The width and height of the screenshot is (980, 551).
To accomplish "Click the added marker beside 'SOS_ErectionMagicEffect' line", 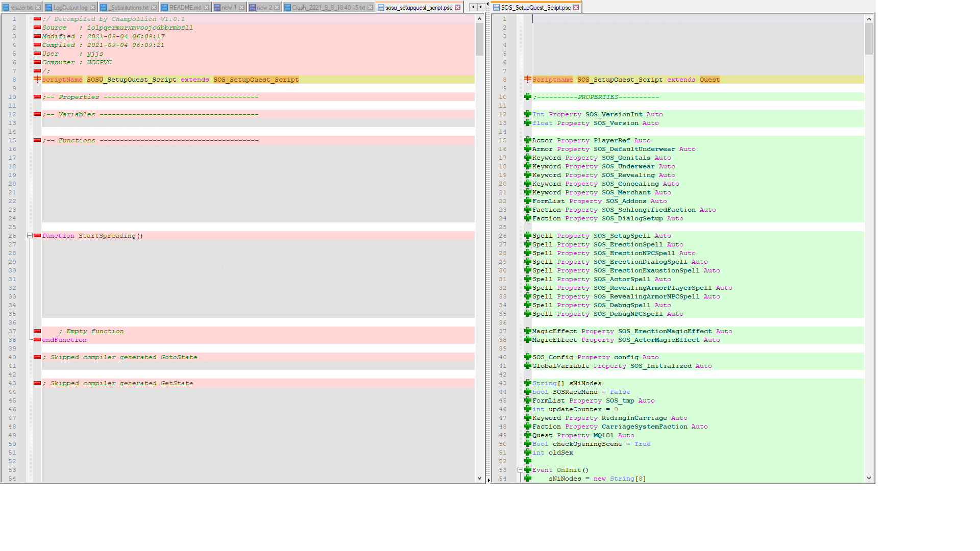I will click(528, 331).
